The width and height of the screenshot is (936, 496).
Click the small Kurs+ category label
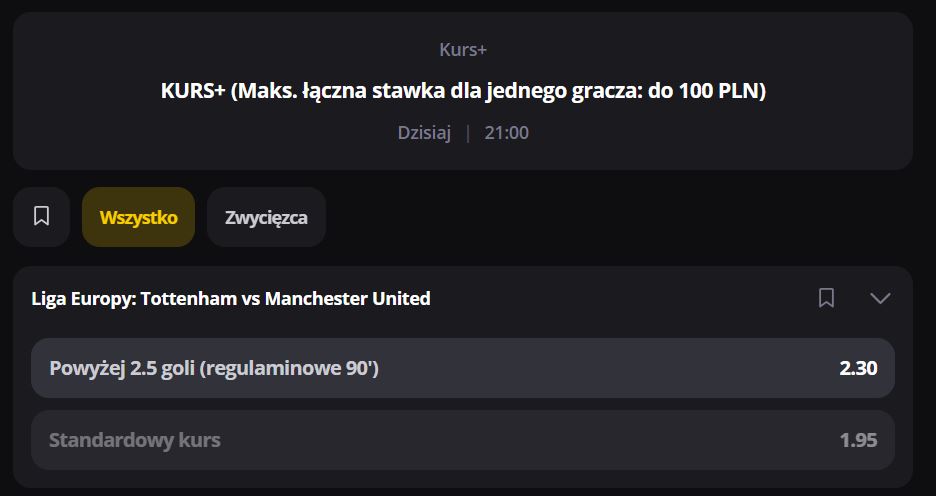coord(463,49)
